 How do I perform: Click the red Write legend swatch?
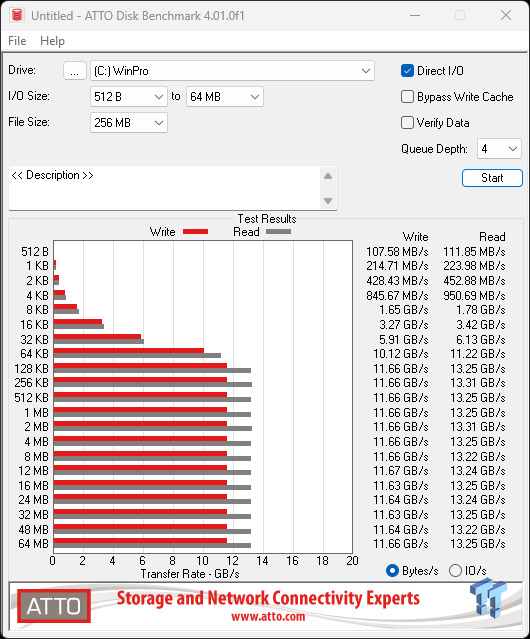pyautogui.click(x=196, y=231)
